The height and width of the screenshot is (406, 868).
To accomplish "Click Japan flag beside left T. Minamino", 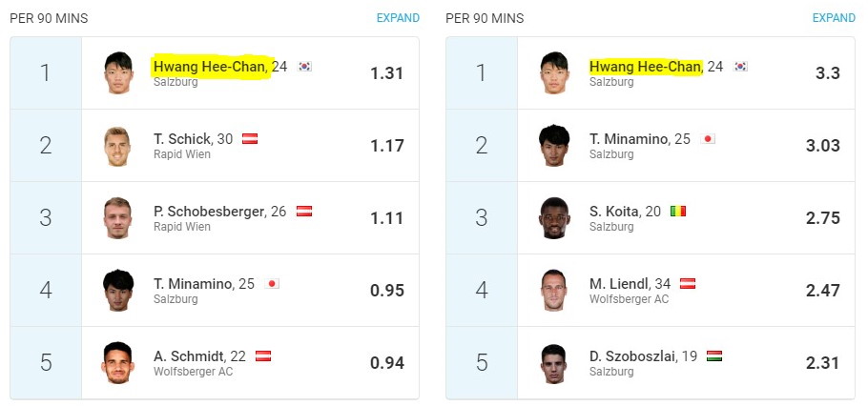I will click(x=272, y=284).
